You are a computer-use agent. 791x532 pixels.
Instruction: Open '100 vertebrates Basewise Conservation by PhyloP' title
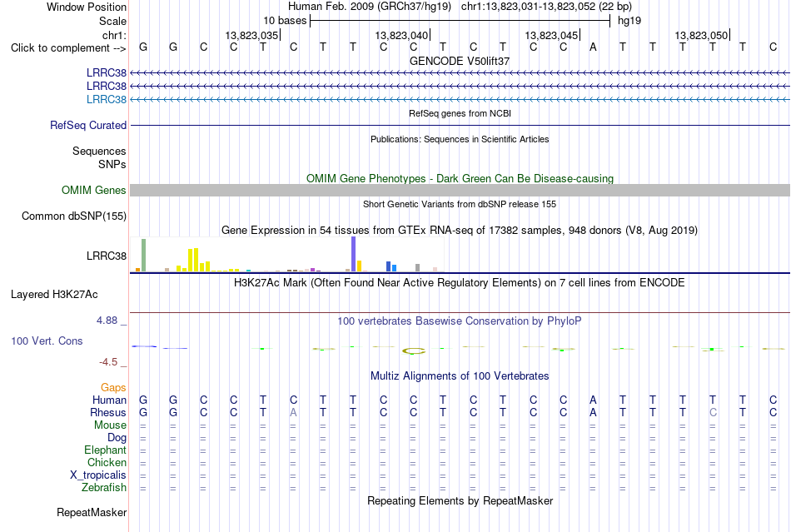coord(460,321)
